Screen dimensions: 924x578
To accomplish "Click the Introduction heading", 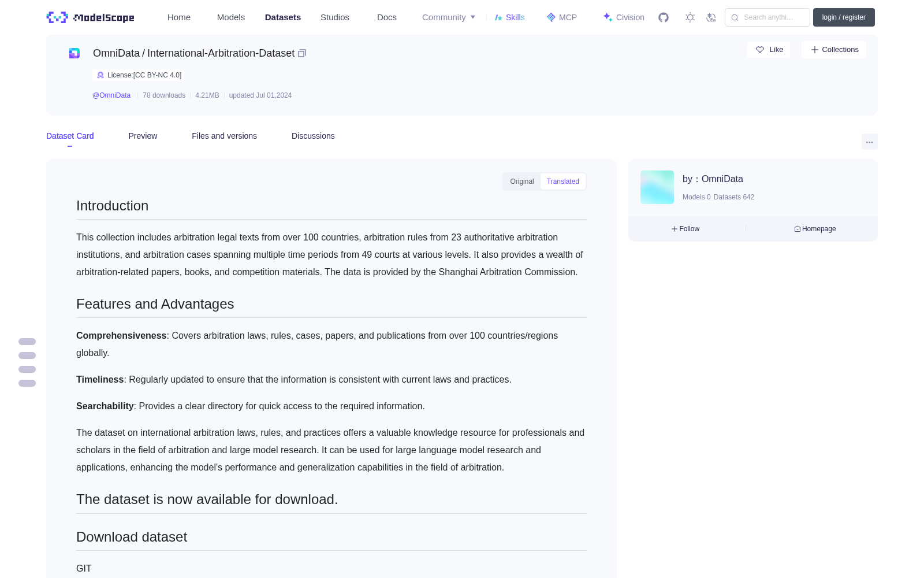I will click(112, 206).
